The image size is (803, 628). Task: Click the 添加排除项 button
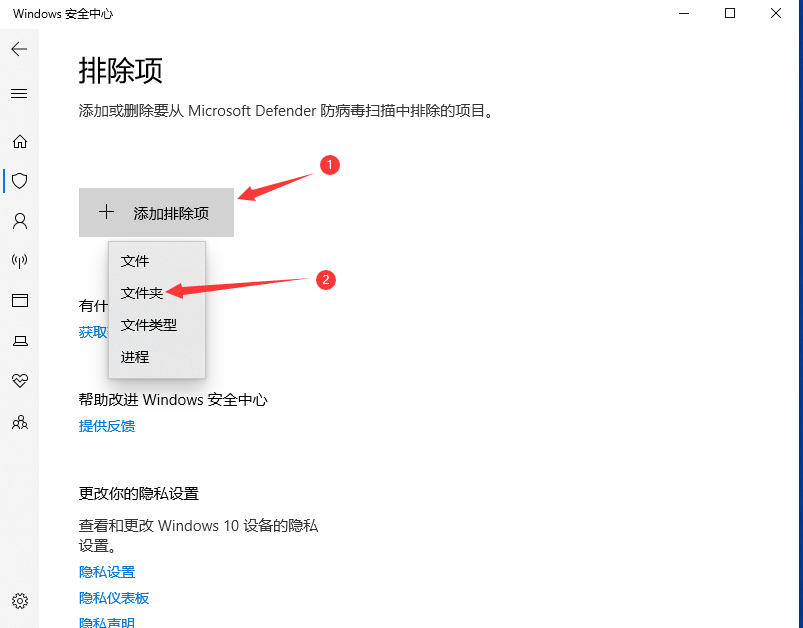coord(156,213)
